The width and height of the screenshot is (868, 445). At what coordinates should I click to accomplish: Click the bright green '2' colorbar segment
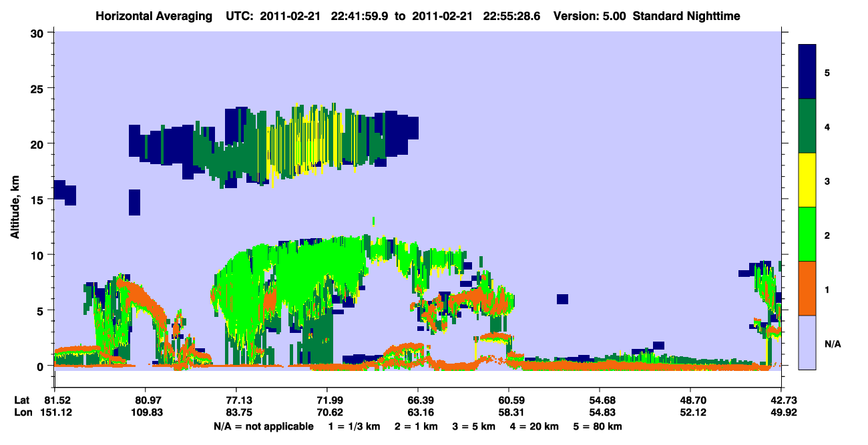coord(807,234)
